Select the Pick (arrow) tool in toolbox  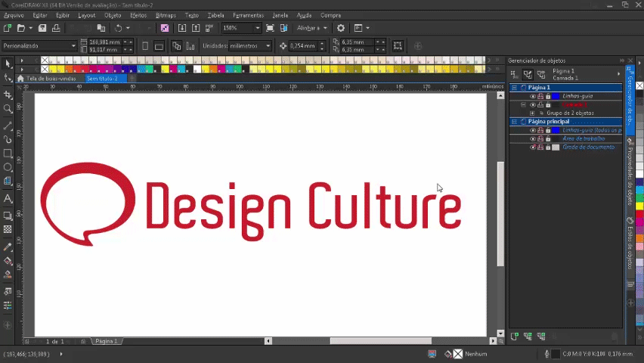pyautogui.click(x=8, y=64)
